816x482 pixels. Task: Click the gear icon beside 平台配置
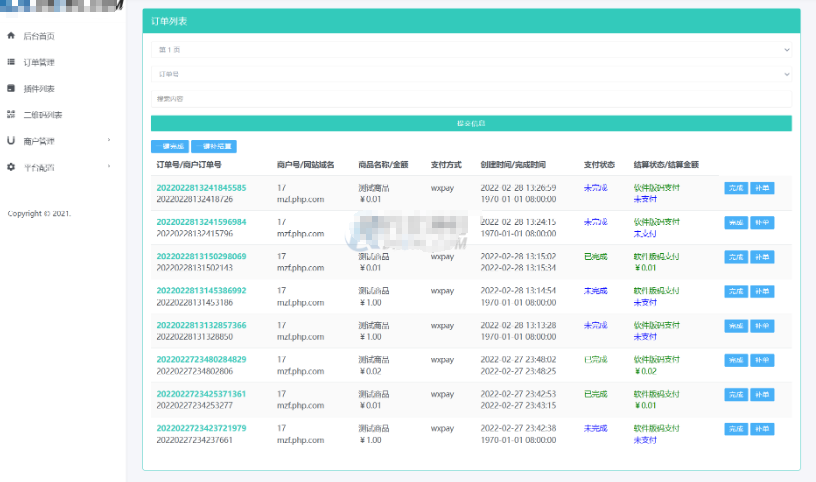click(11, 167)
